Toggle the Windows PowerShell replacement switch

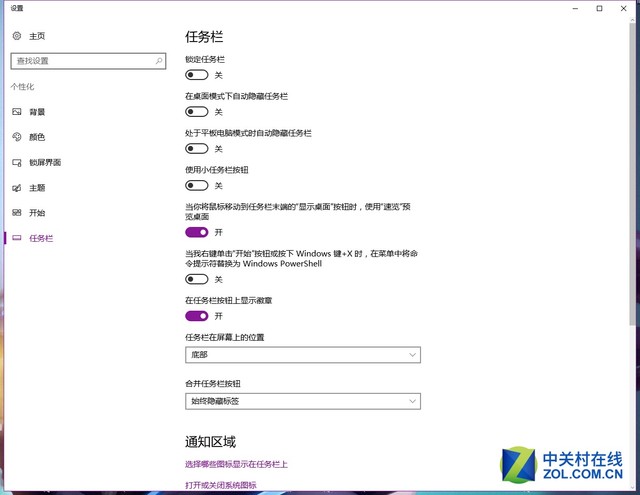pyautogui.click(x=197, y=279)
